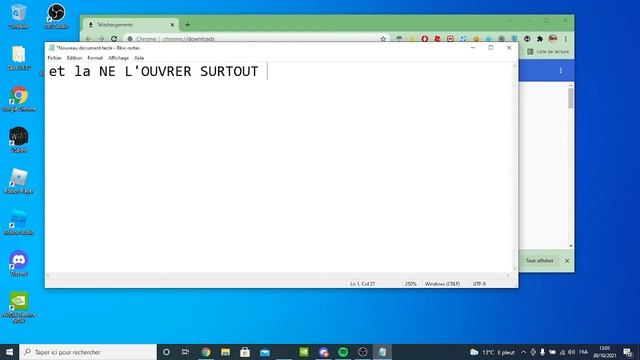640x360 pixels.
Task: Show hidden system tray icons
Action: (523, 352)
